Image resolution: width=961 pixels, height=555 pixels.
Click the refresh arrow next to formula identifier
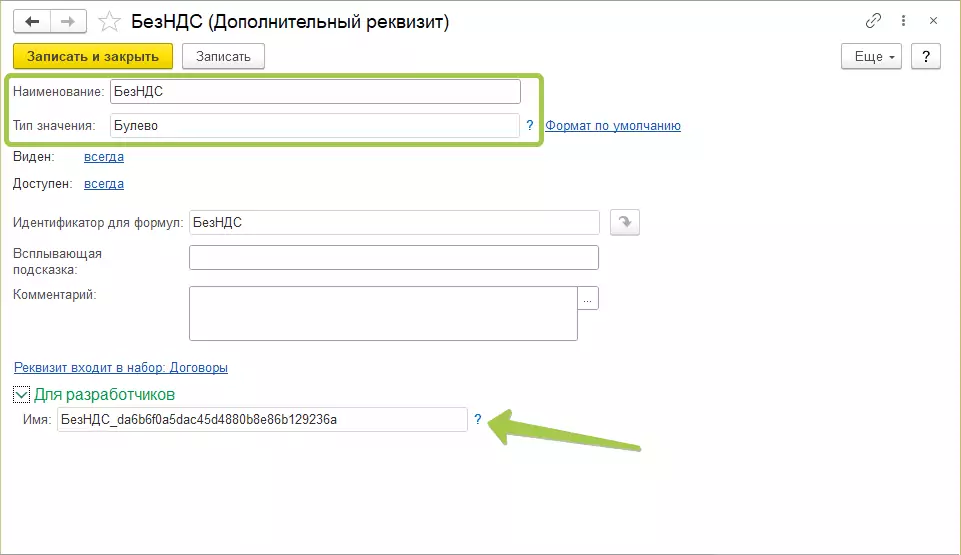coord(625,222)
